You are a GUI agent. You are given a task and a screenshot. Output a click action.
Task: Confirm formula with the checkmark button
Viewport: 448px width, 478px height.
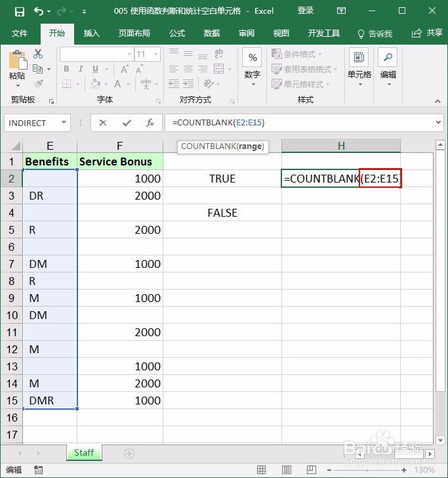click(x=127, y=123)
